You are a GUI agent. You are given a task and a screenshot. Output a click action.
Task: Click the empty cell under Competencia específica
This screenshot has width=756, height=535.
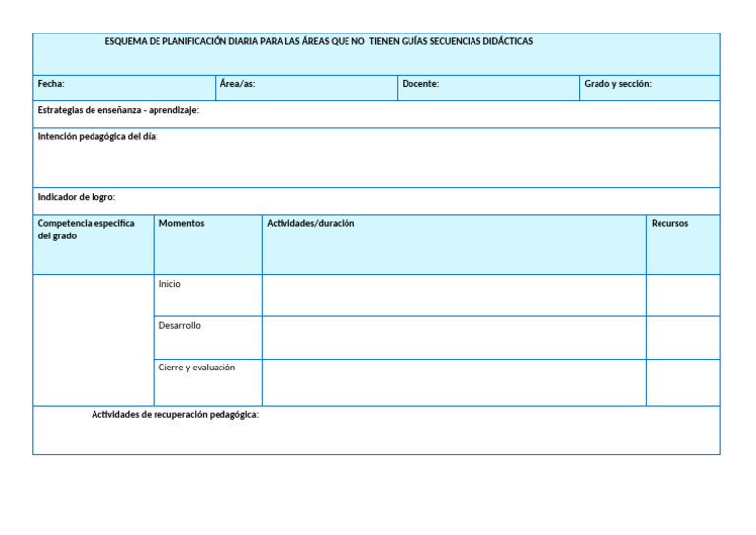click(94, 340)
